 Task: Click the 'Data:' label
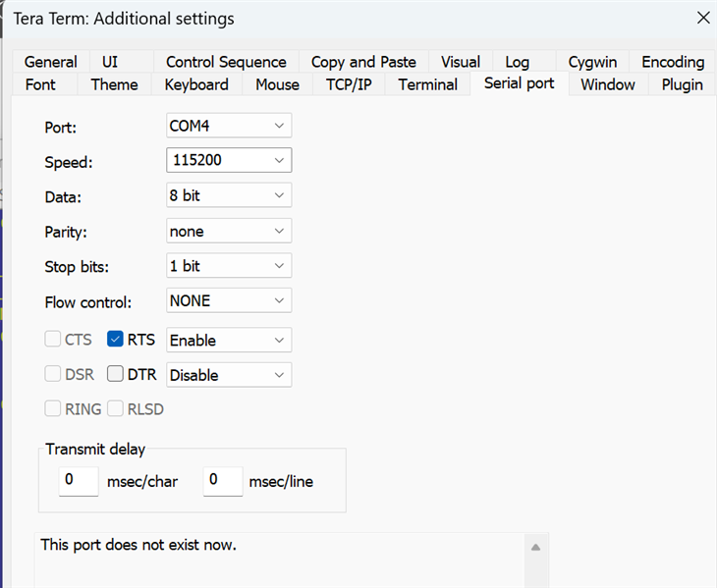click(x=63, y=197)
